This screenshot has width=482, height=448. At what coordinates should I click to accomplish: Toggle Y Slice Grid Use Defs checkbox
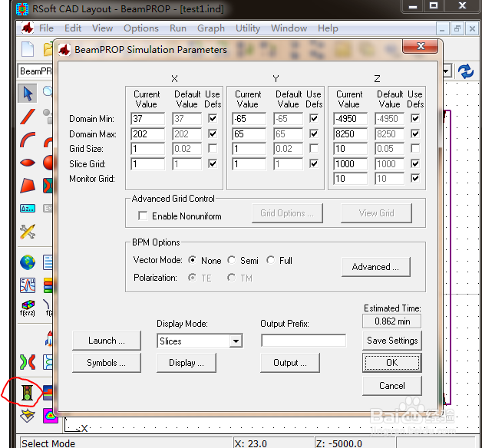(314, 163)
